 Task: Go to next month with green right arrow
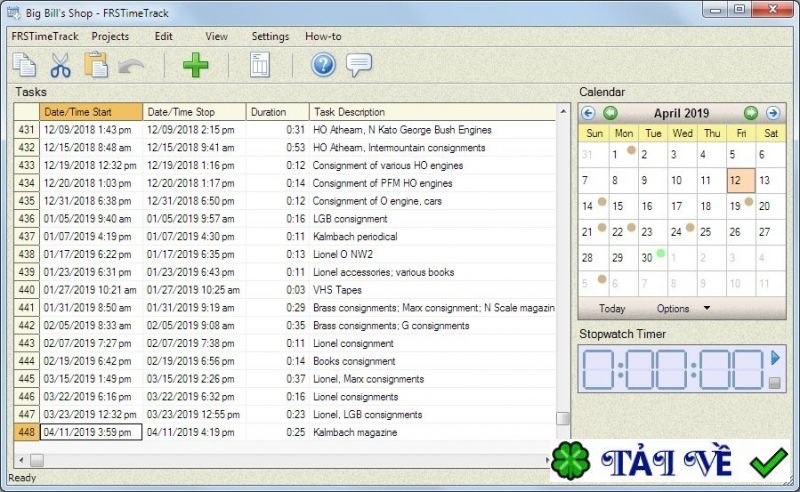click(x=751, y=113)
